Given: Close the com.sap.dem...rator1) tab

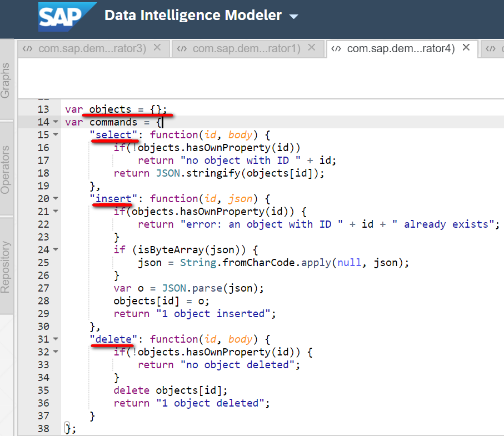Looking at the screenshot, I should coord(312,48).
